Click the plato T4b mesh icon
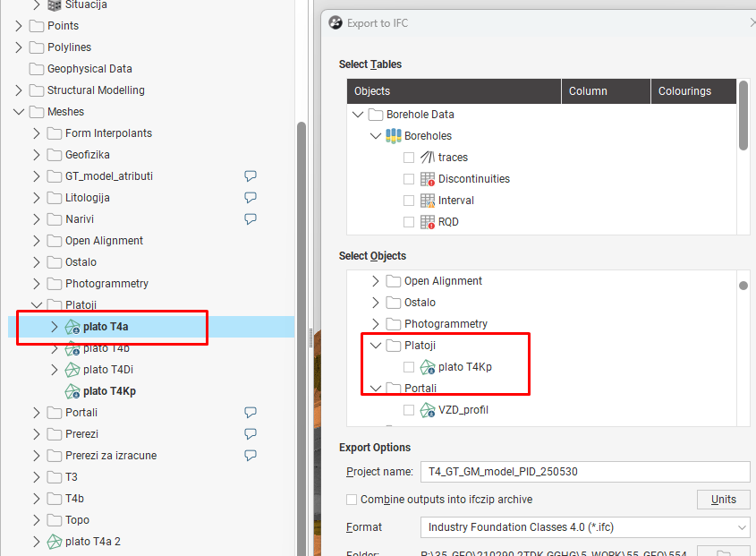Viewport: 756px width, 556px height. pyautogui.click(x=72, y=348)
